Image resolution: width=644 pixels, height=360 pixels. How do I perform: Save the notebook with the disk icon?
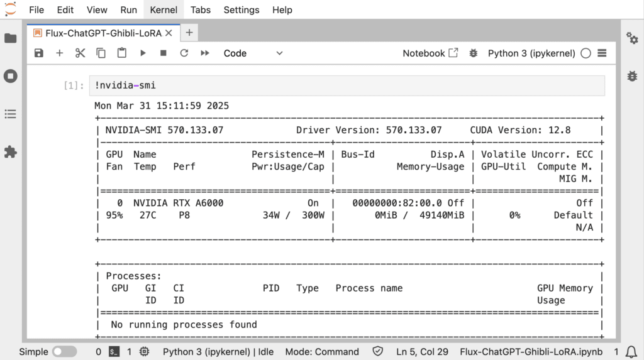tap(38, 53)
